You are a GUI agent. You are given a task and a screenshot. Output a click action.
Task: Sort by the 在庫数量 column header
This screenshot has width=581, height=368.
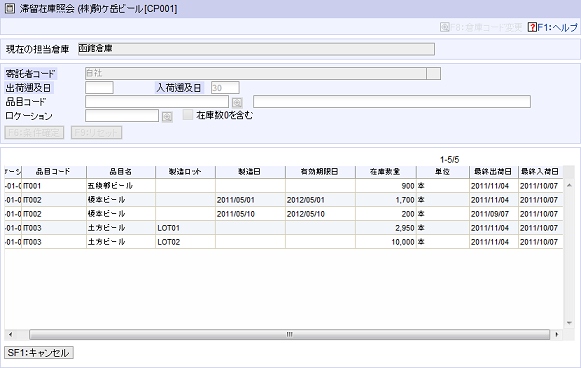click(386, 172)
